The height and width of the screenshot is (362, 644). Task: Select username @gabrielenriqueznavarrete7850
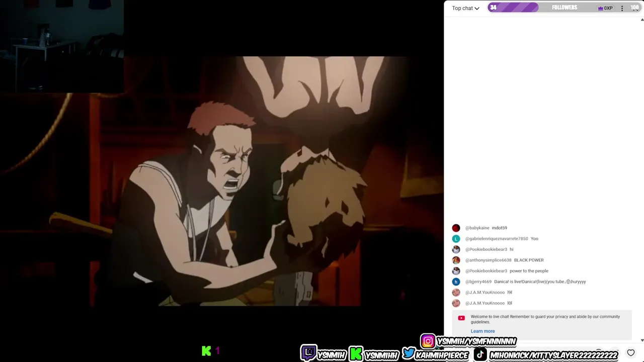(497, 239)
